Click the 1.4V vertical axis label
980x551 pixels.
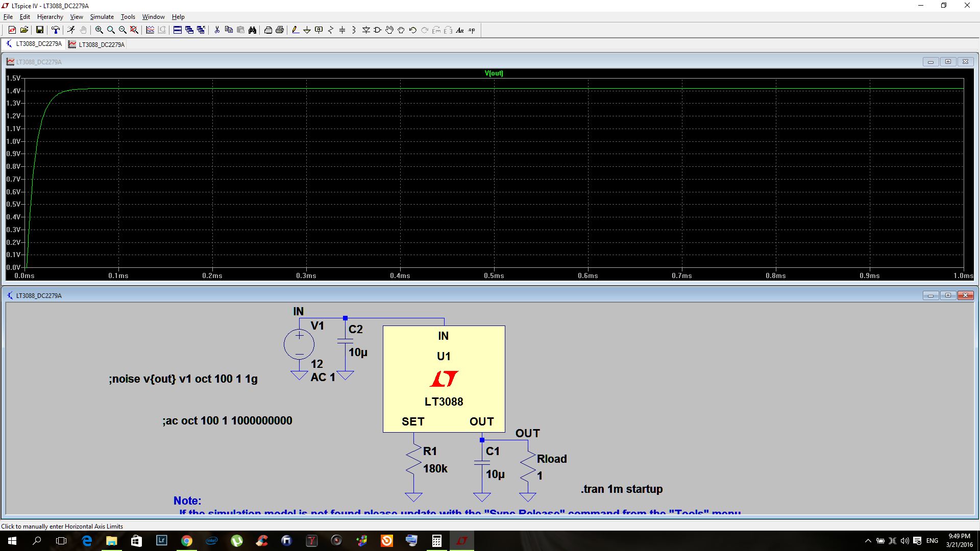coord(13,91)
